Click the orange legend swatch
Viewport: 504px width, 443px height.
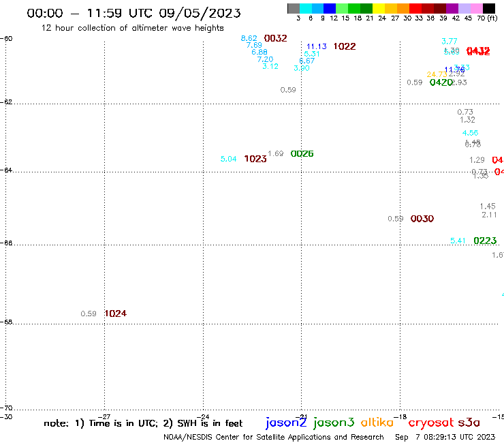403,8
